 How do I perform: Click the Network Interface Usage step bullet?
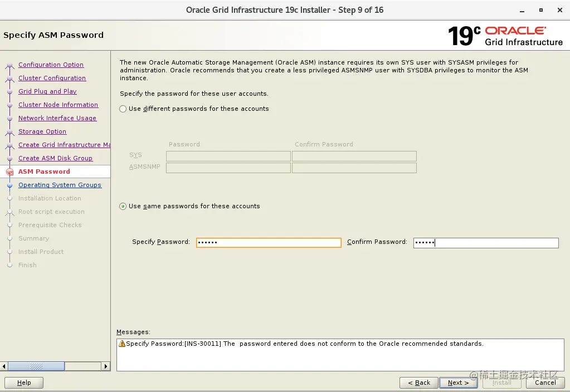[10, 119]
